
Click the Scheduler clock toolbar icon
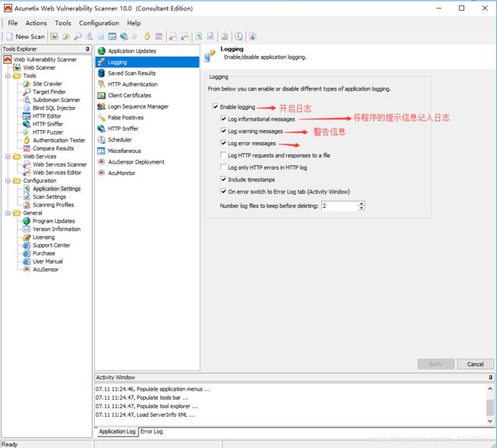(x=239, y=37)
